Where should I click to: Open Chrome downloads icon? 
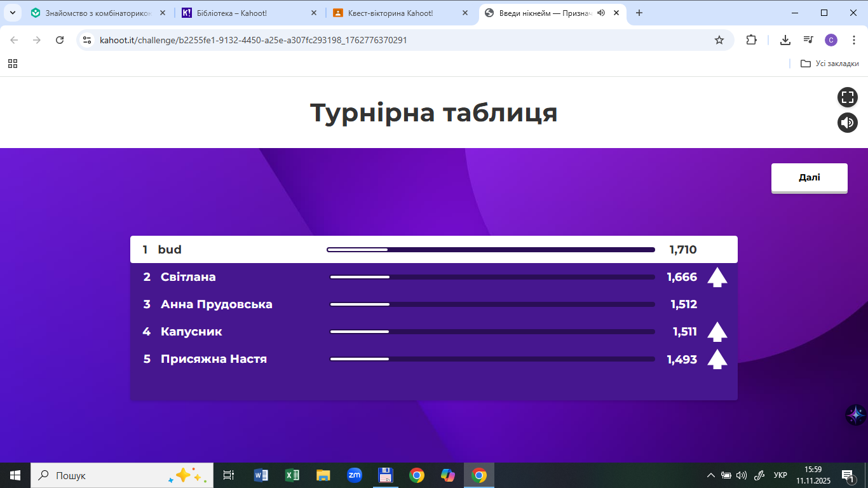point(785,40)
